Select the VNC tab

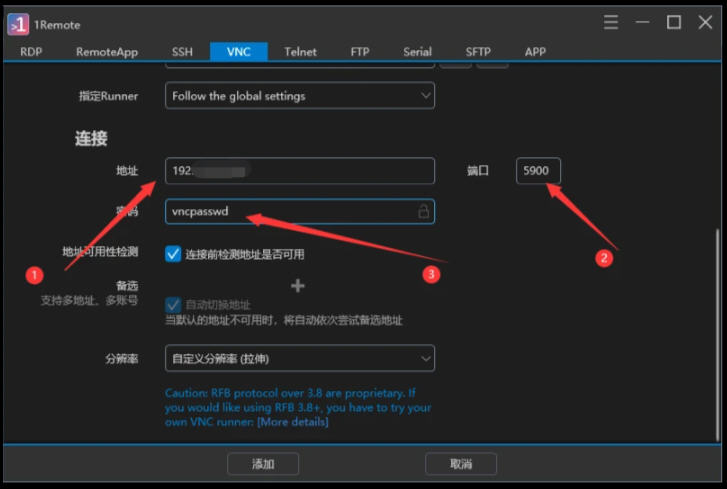[x=239, y=51]
